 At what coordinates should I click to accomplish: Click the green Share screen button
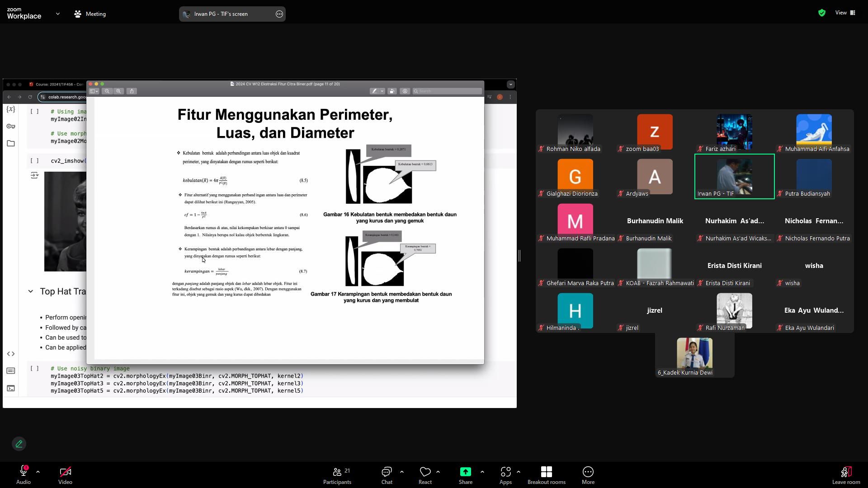pos(466,475)
